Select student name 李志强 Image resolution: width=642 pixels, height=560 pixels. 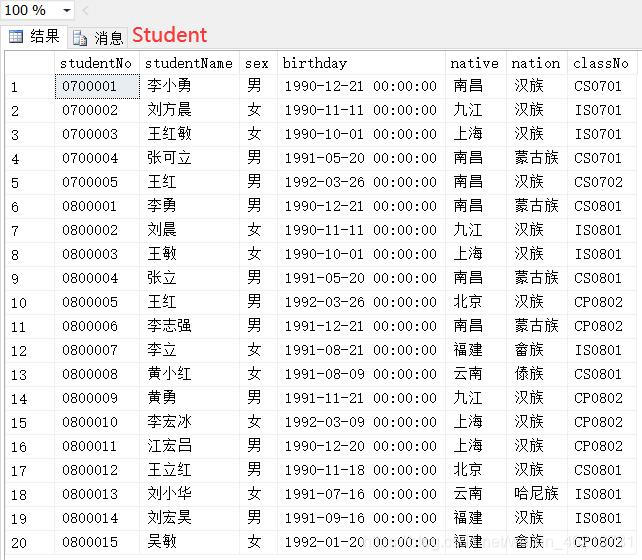[x=170, y=326]
